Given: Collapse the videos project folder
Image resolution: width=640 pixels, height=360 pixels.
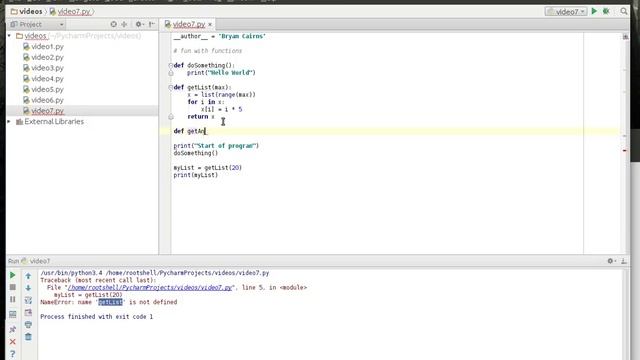Looking at the screenshot, I should [x=9, y=36].
